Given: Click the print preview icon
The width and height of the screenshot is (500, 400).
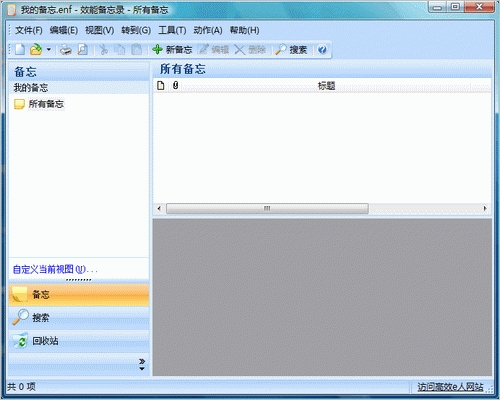Looking at the screenshot, I should [x=83, y=50].
